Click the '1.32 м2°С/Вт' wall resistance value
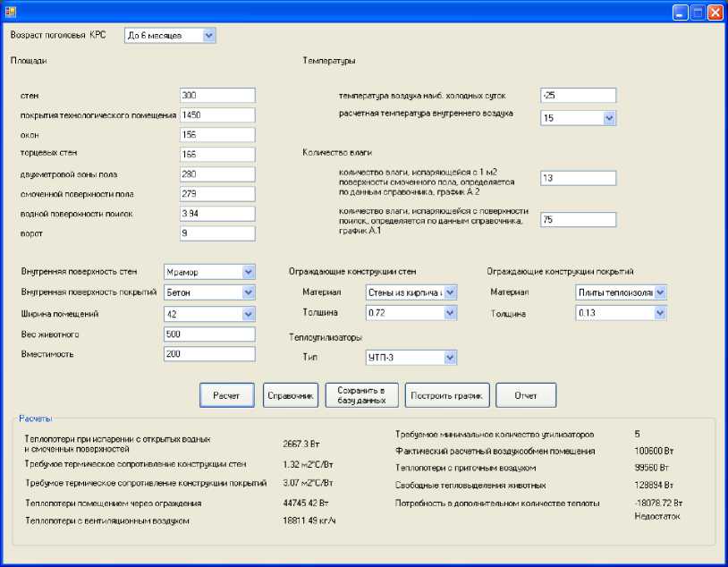The image size is (728, 567). [308, 464]
